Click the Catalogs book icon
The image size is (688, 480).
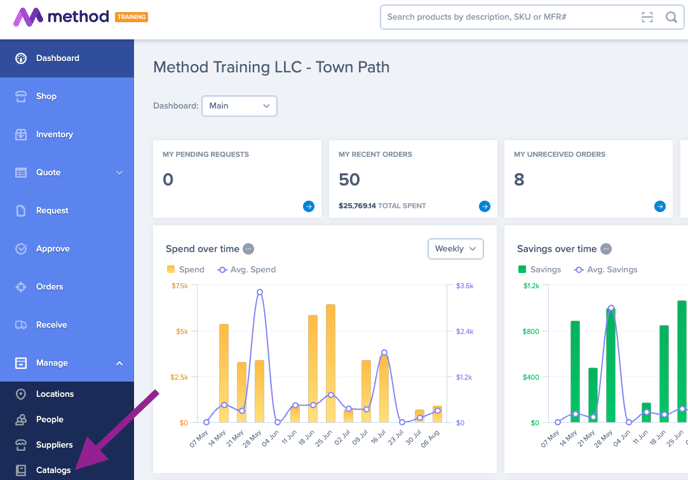coord(21,470)
